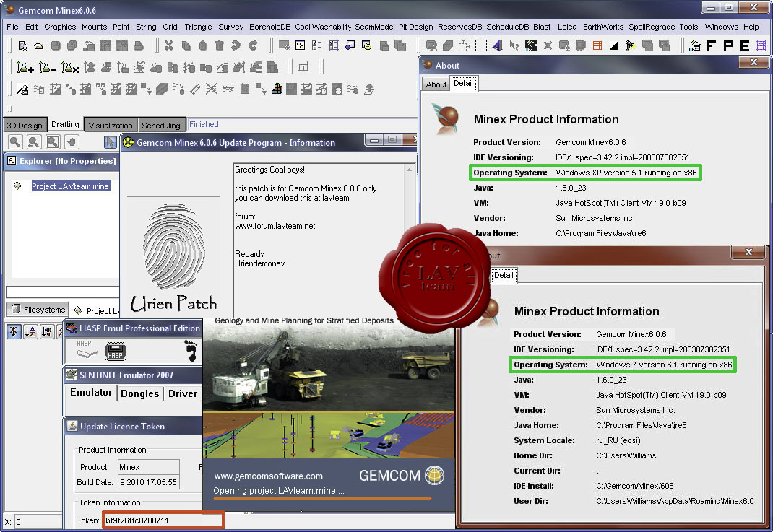The image size is (773, 532).
Task: Select the arrow pointer tool
Action: (110, 142)
